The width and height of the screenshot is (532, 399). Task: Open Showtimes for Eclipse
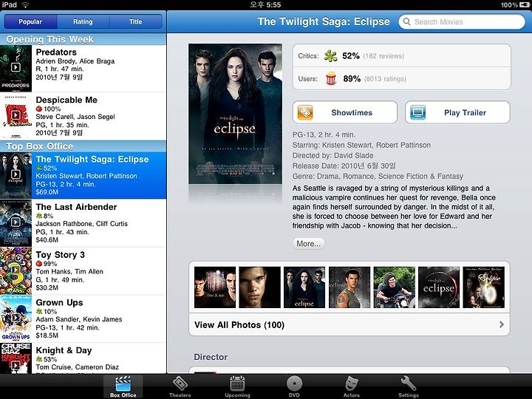click(345, 112)
